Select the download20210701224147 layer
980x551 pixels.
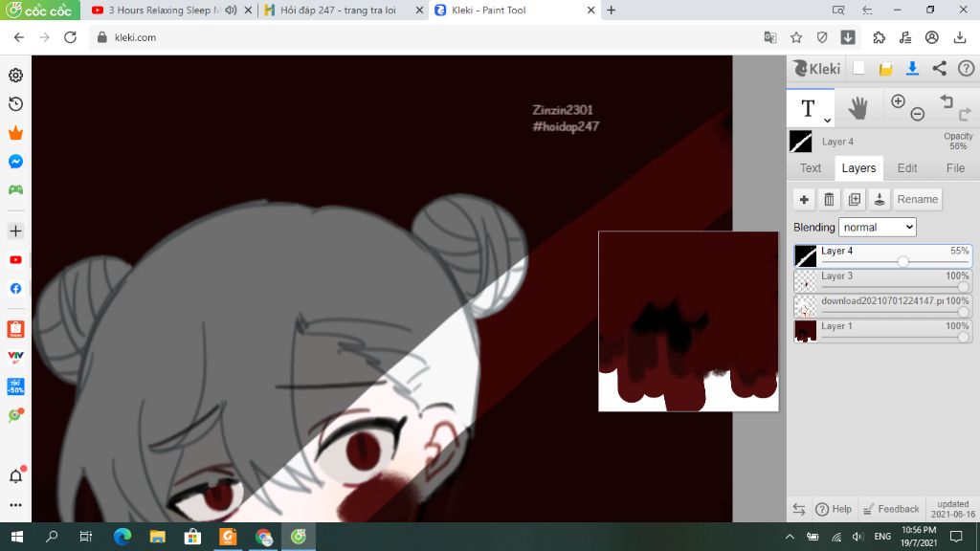[x=882, y=306]
